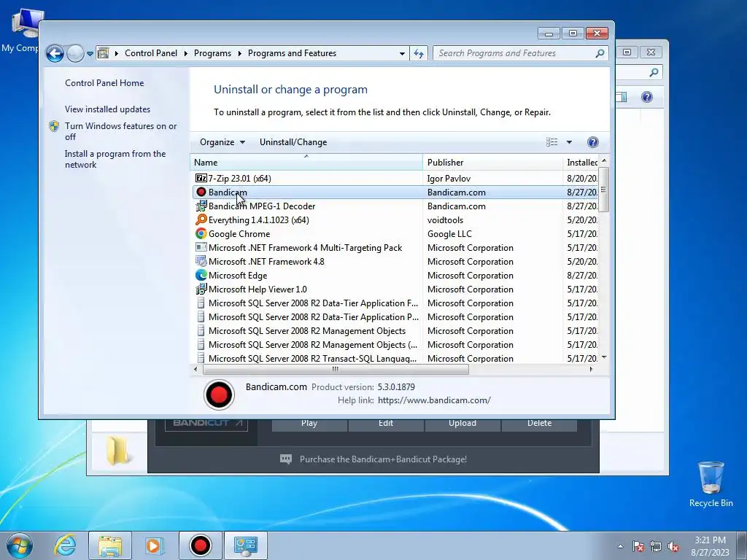
Task: Click the Google Chrome icon in list
Action: pos(201,233)
